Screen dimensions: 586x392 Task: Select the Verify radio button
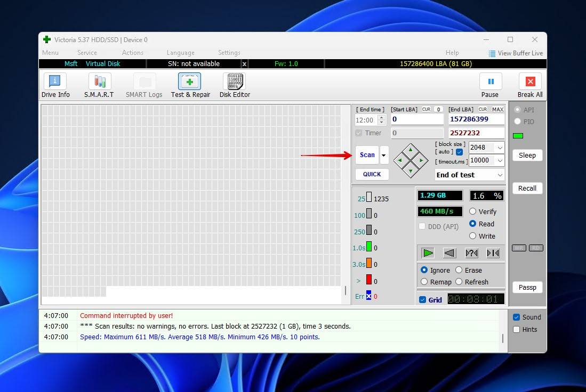coord(473,211)
